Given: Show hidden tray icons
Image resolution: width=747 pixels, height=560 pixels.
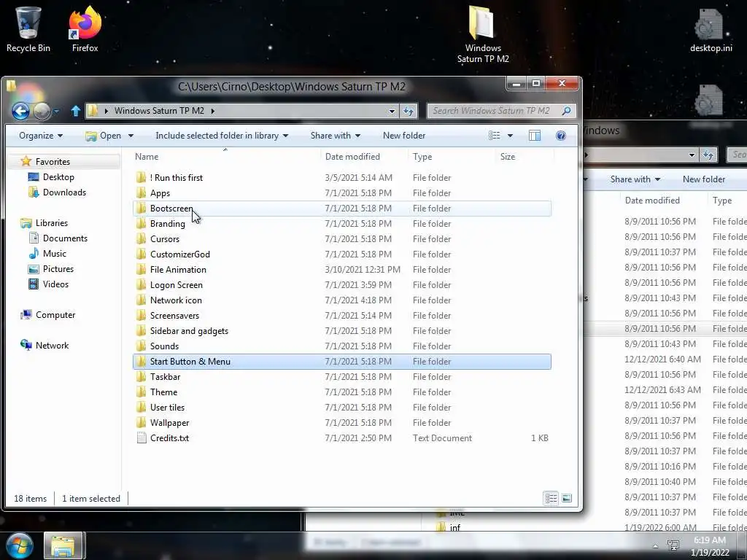Looking at the screenshot, I should click(655, 546).
